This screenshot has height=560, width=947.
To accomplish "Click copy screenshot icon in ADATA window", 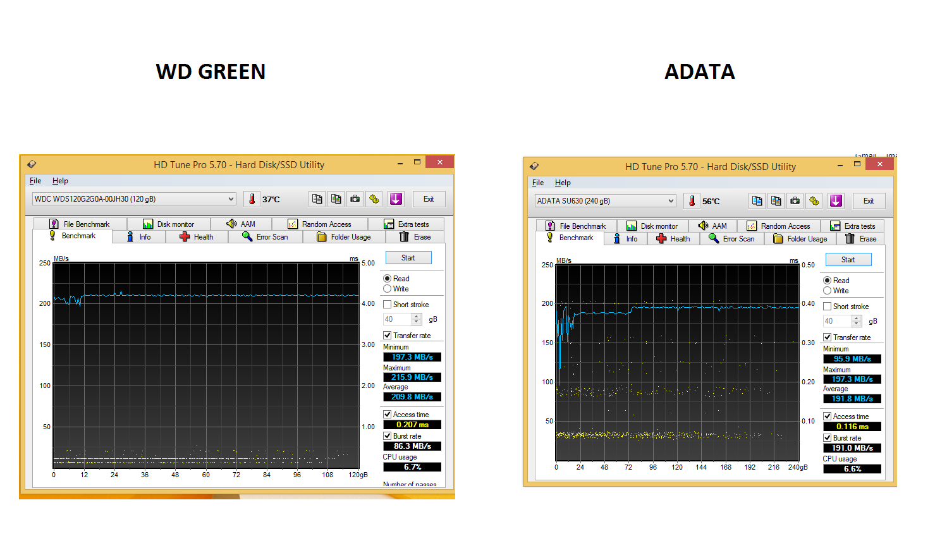I will [x=776, y=201].
